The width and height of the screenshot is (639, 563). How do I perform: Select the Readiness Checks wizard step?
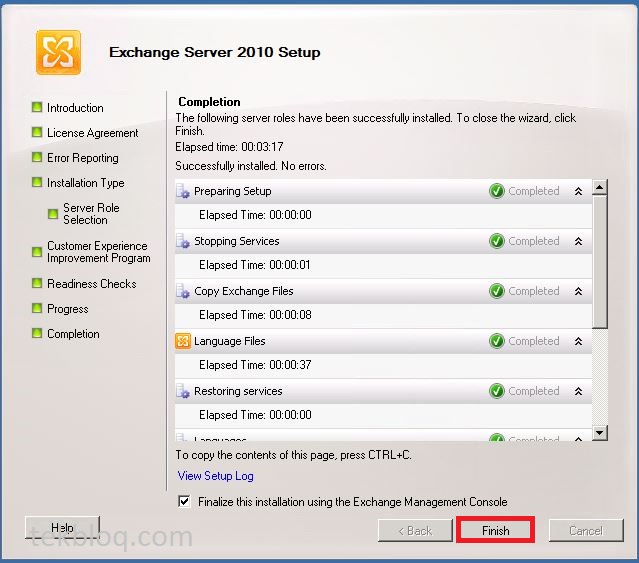(x=92, y=284)
